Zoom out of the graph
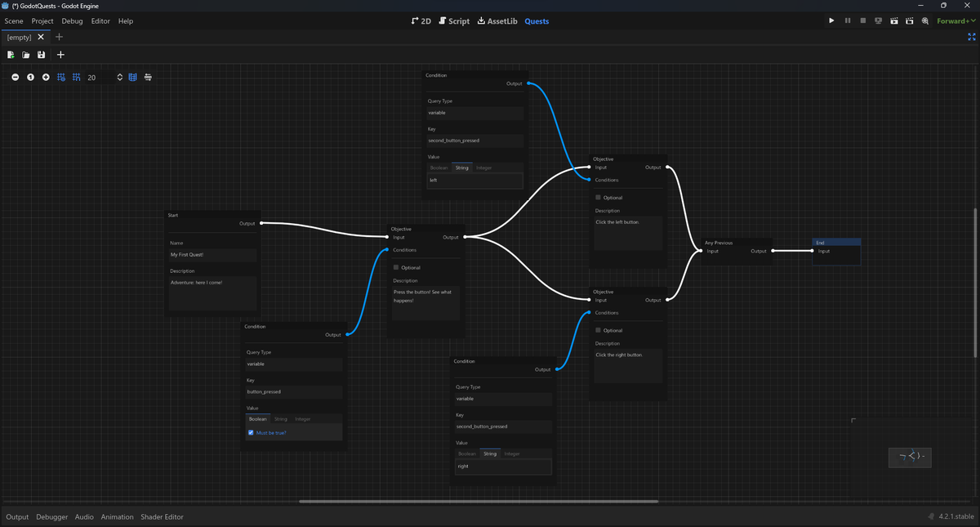 (x=15, y=77)
